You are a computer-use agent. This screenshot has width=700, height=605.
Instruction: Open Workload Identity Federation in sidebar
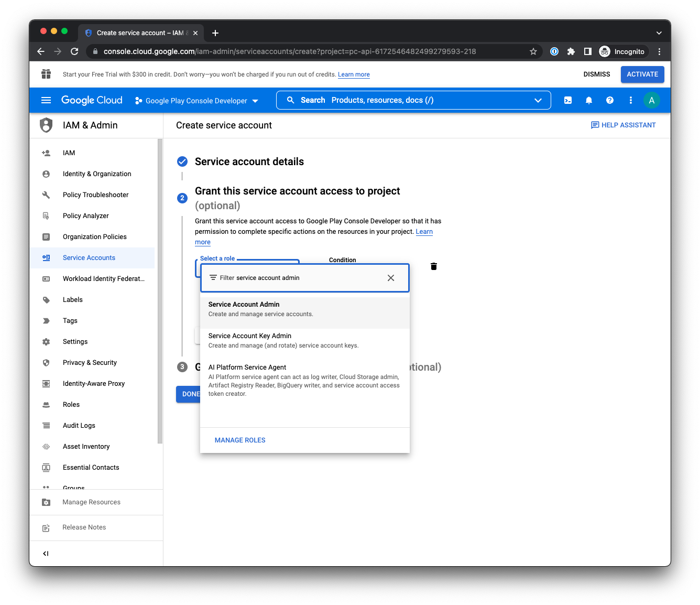[x=92, y=279]
